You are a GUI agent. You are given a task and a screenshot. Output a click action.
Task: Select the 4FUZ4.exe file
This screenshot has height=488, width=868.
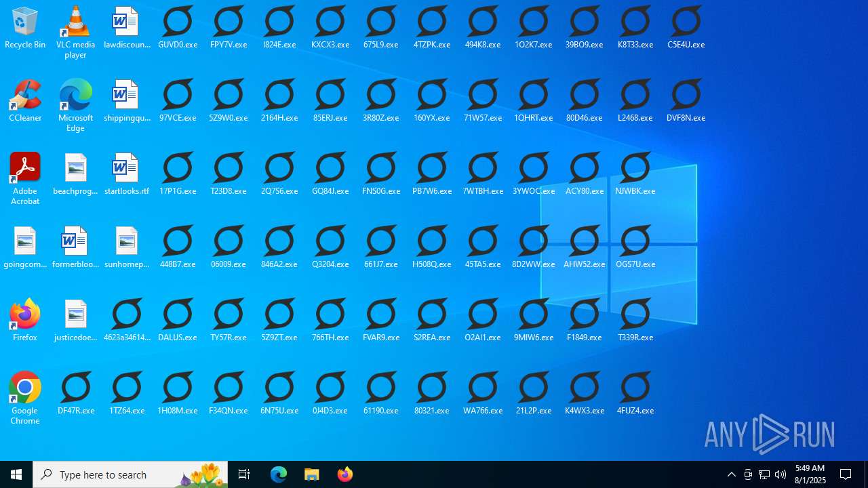(635, 394)
